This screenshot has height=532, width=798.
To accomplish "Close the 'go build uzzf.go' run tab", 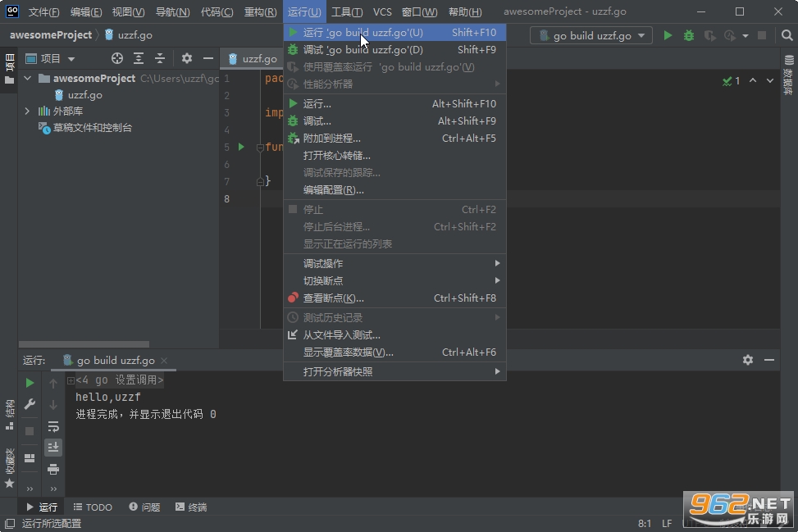I will pyautogui.click(x=164, y=361).
